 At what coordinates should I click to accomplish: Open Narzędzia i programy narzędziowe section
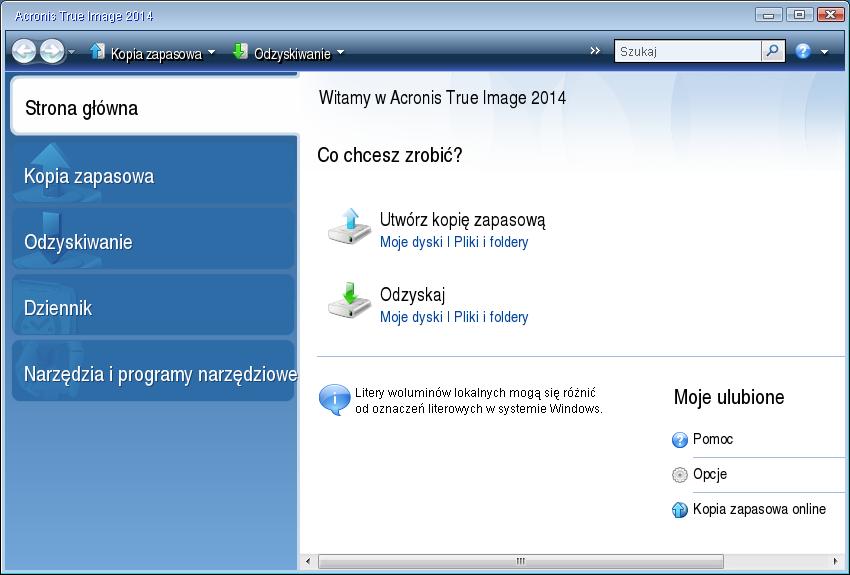coord(153,373)
